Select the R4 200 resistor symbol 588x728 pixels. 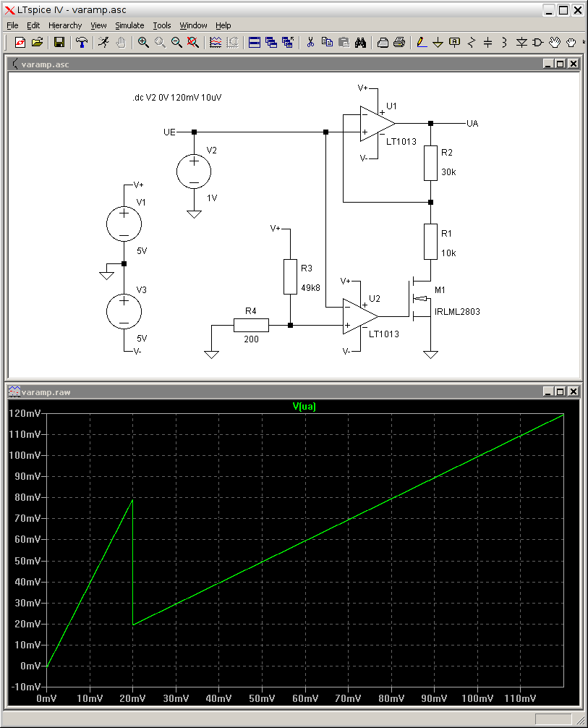251,325
